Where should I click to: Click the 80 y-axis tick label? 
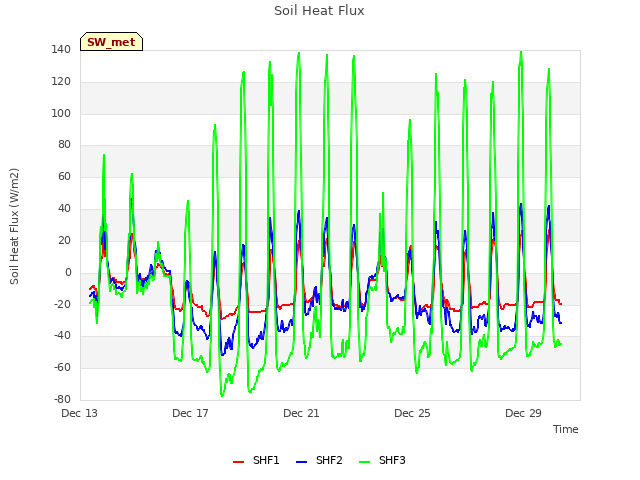coord(64,144)
